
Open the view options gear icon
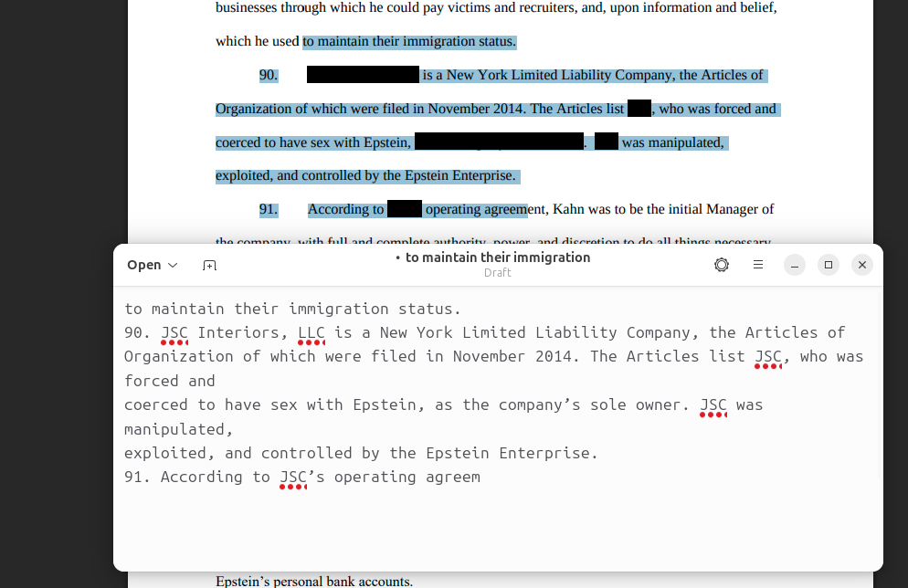pos(722,265)
